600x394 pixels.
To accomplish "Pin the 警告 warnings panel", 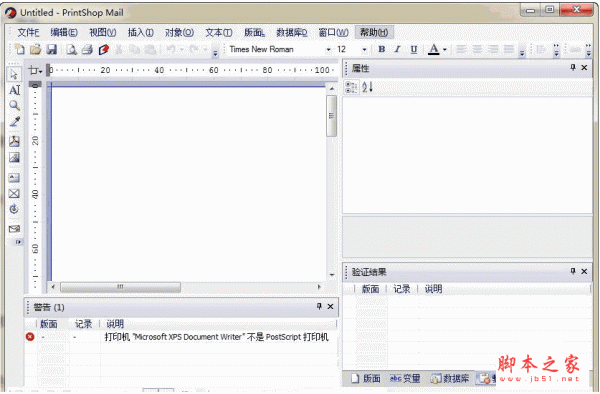I will pos(319,306).
